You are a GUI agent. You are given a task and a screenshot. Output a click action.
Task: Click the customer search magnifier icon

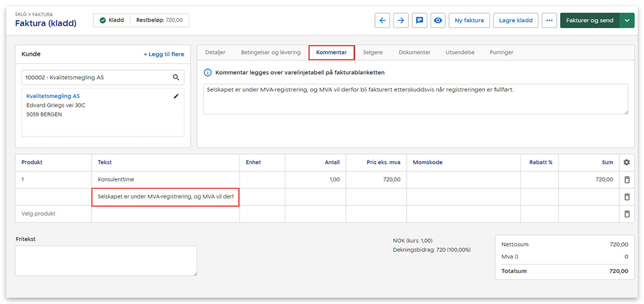coord(176,77)
